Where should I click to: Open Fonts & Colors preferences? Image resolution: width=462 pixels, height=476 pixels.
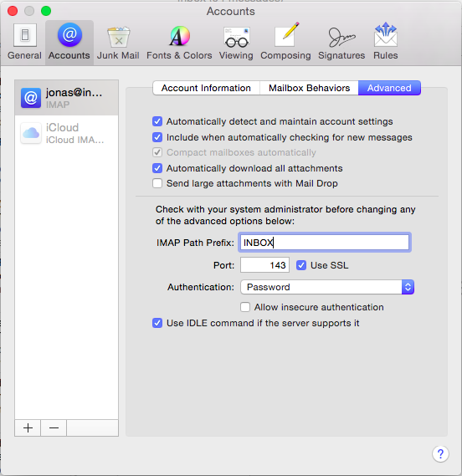pos(179,42)
